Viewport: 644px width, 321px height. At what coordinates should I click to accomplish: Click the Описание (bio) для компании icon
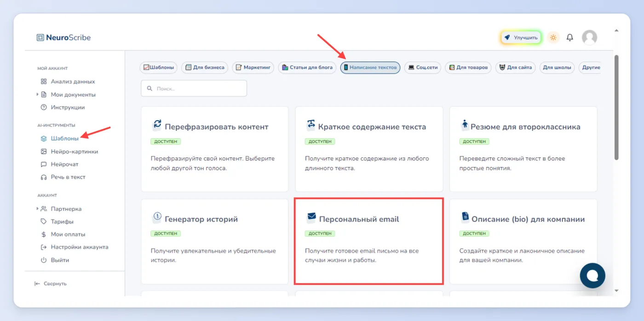tap(465, 217)
